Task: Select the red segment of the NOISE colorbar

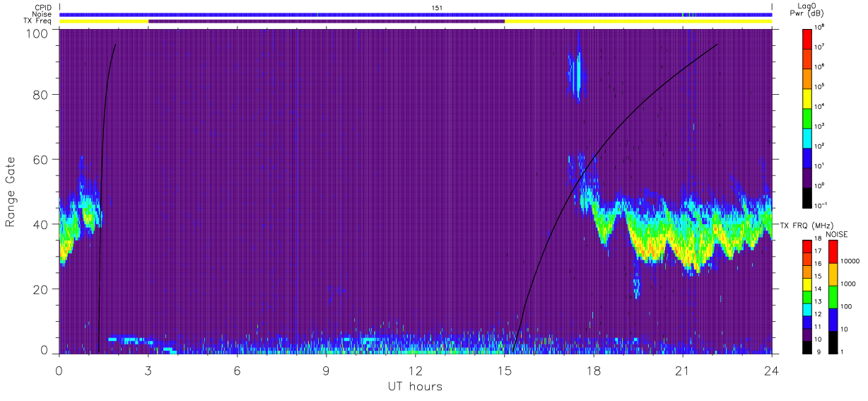Action: click(x=832, y=252)
